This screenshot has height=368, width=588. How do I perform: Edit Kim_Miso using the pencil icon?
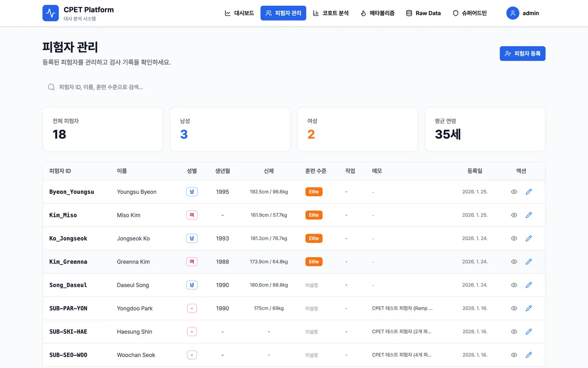(x=529, y=215)
